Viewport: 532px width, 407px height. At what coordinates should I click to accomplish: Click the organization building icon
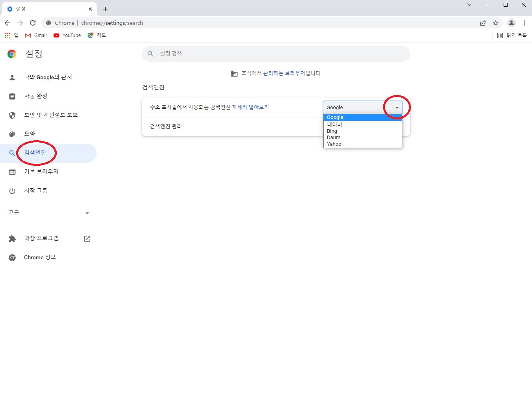(x=234, y=73)
